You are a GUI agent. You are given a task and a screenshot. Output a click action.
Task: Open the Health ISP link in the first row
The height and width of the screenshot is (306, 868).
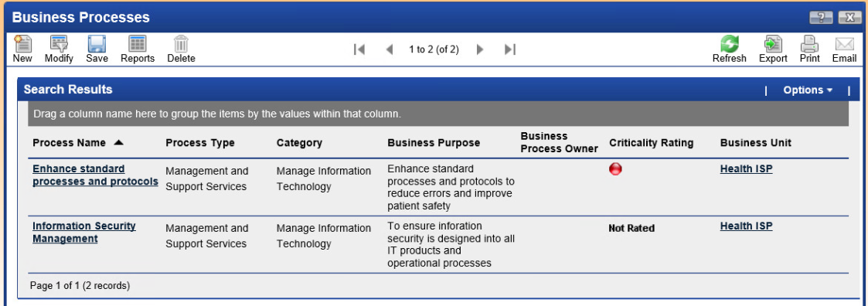tap(746, 168)
